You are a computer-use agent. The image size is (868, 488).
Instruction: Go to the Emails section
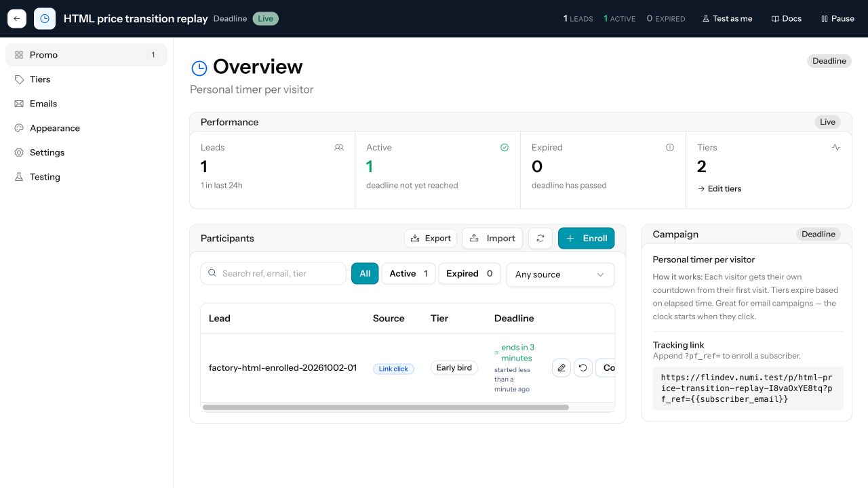86,104
